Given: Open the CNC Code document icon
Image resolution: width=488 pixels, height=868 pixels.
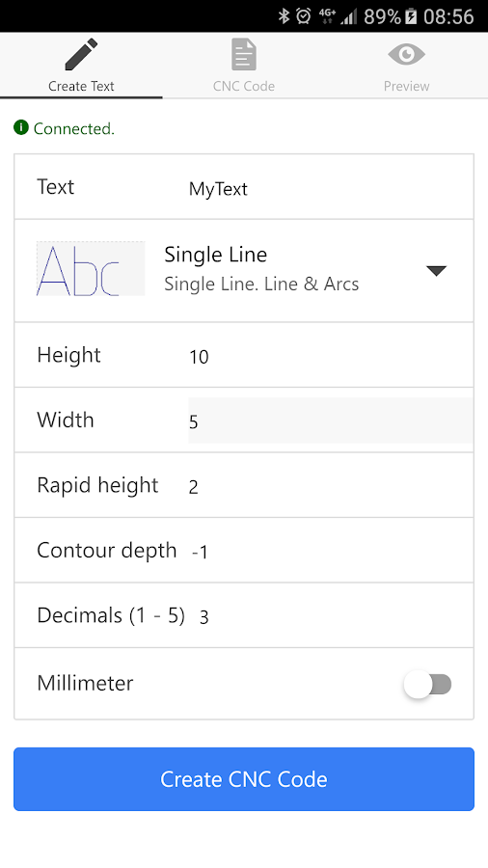Looking at the screenshot, I should click(244, 54).
